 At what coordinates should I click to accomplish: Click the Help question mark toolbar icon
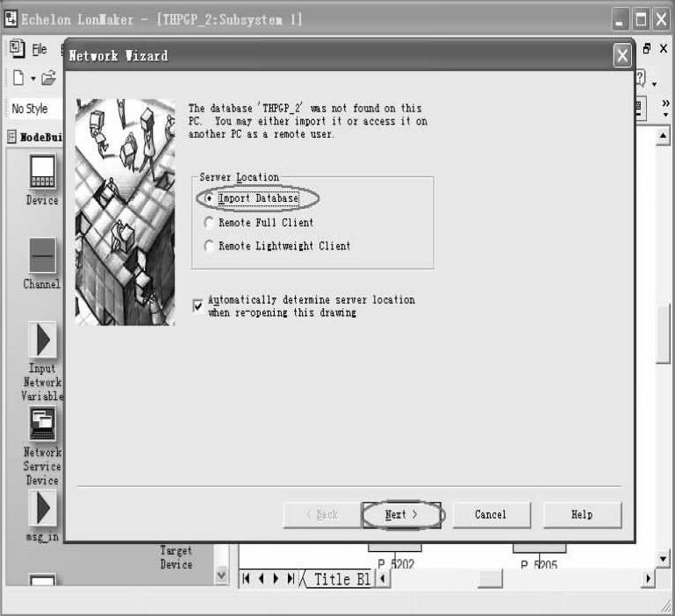pyautogui.click(x=640, y=78)
